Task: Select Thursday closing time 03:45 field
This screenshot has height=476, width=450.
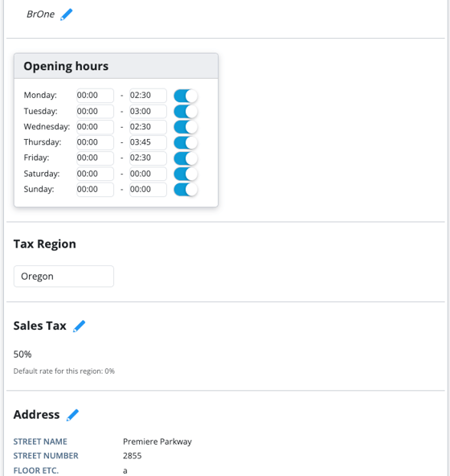Action: coord(148,142)
